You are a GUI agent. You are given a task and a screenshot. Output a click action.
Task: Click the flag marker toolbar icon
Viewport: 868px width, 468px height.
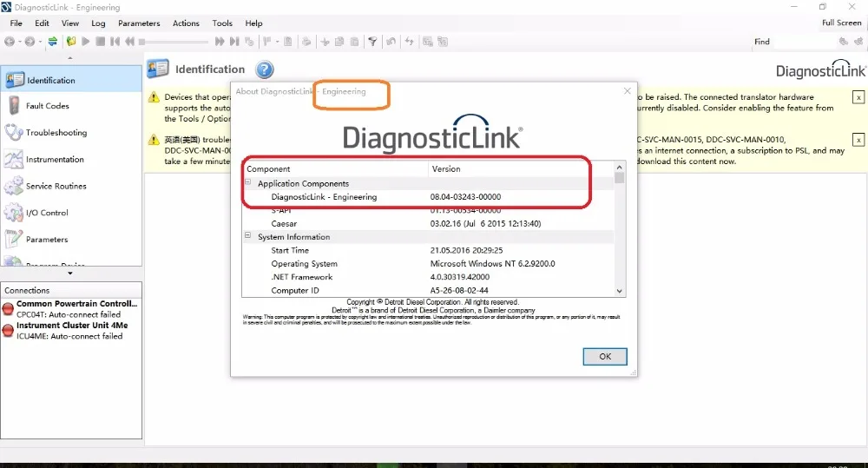click(x=267, y=42)
